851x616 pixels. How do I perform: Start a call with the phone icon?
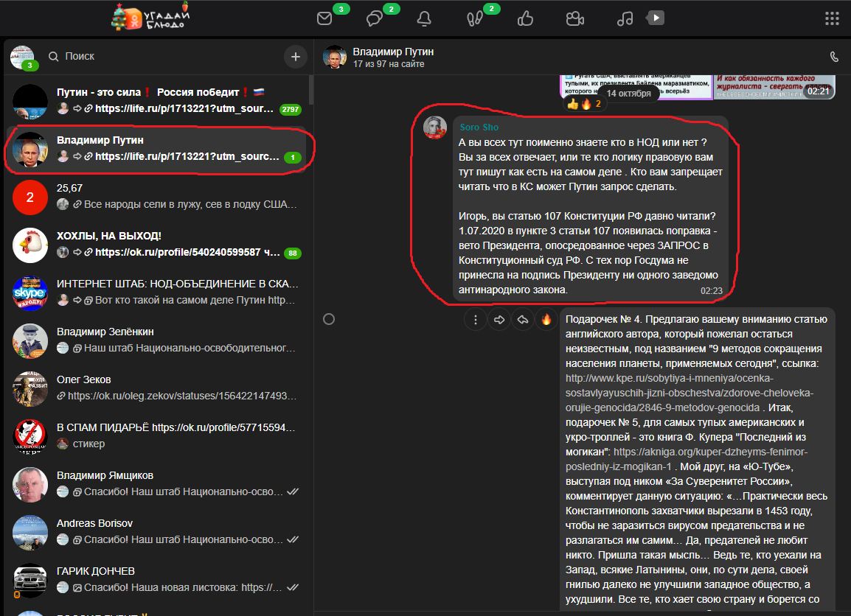[834, 57]
